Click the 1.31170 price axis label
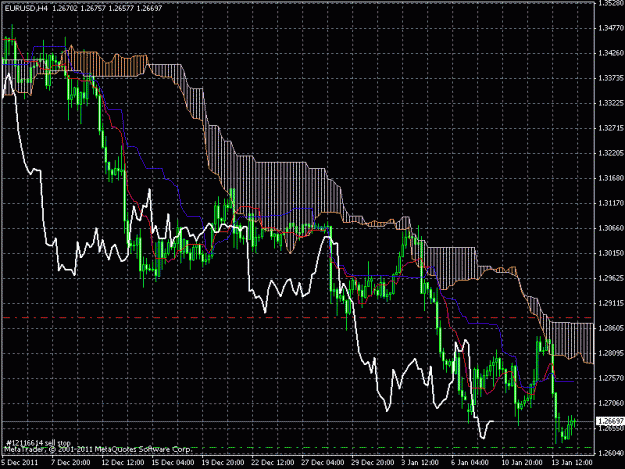 click(611, 203)
